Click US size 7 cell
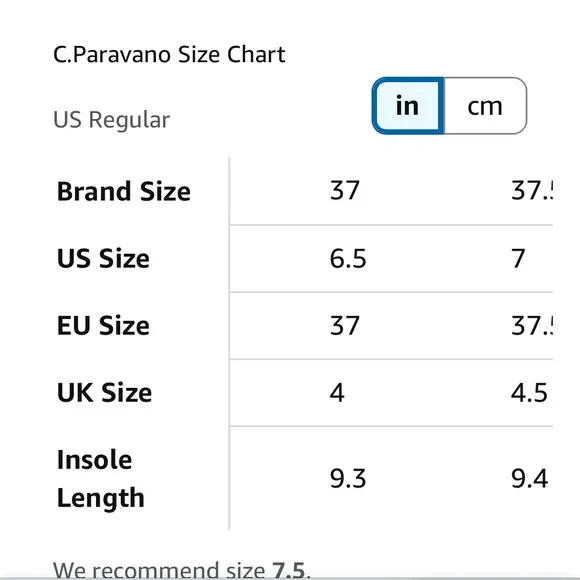 tap(518, 258)
